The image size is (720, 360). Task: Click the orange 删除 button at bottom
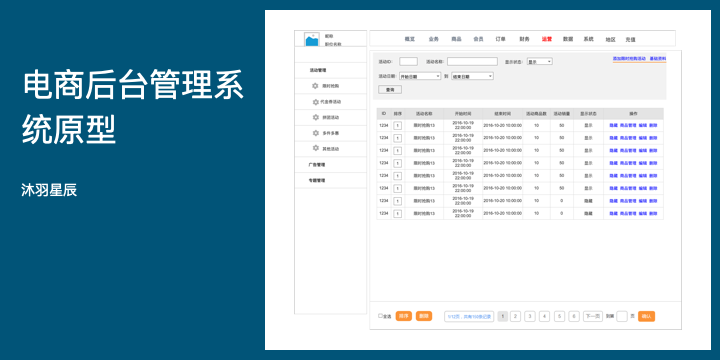(x=424, y=316)
